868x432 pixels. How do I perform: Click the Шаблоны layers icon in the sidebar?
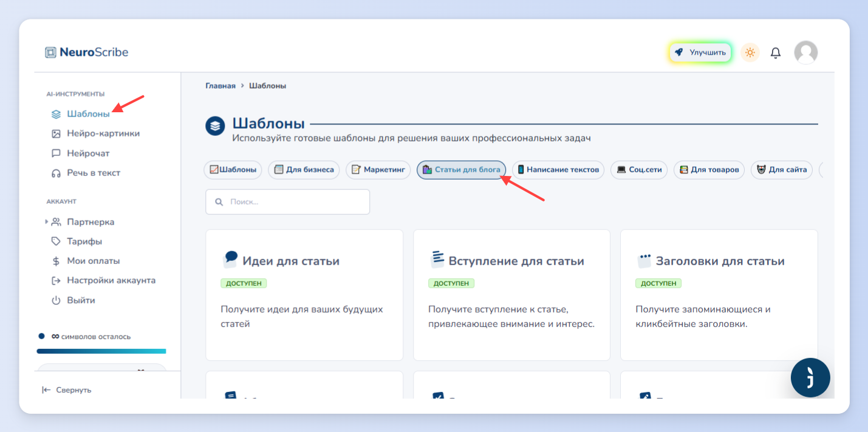pyautogui.click(x=56, y=114)
